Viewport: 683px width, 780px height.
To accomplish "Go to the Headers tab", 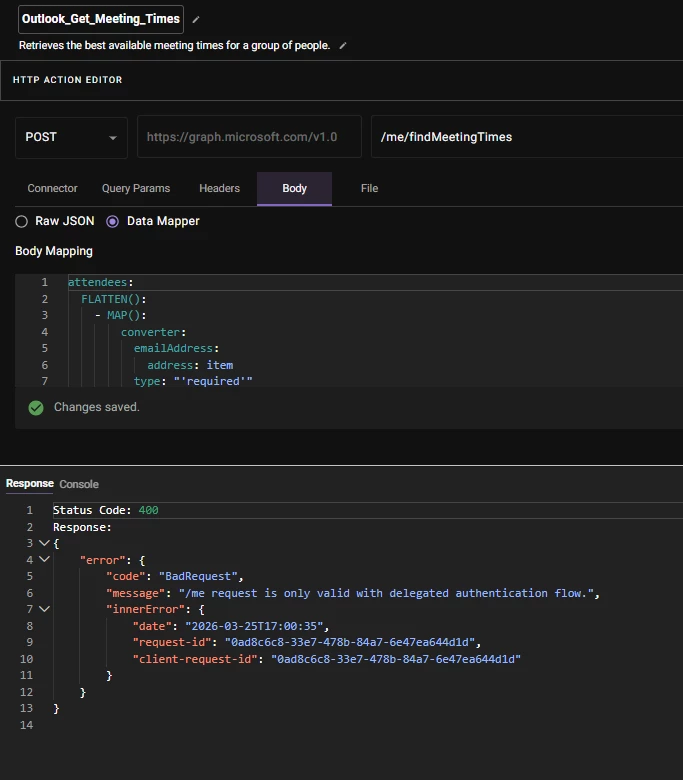I will tap(219, 189).
